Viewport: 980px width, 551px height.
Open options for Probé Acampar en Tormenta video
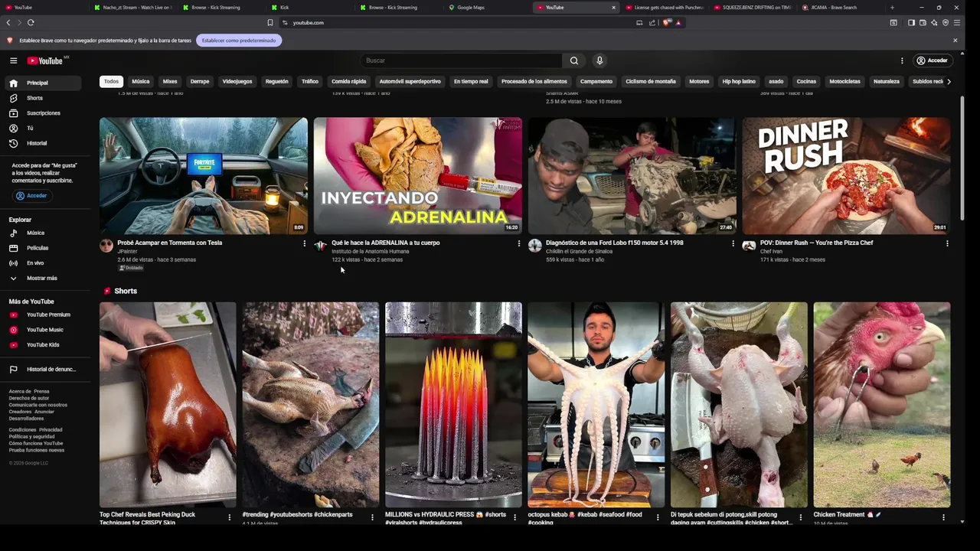click(x=305, y=243)
